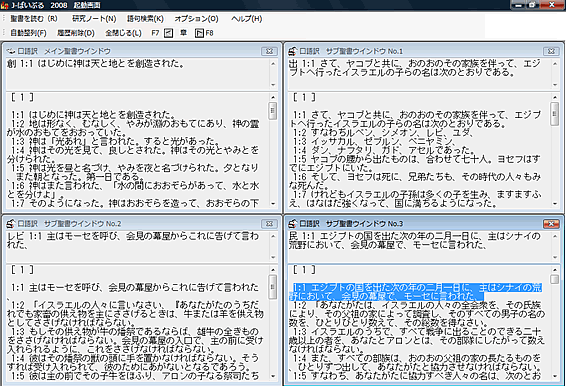Close サブ聖書ウインドウ No.3 panel

click(x=551, y=224)
